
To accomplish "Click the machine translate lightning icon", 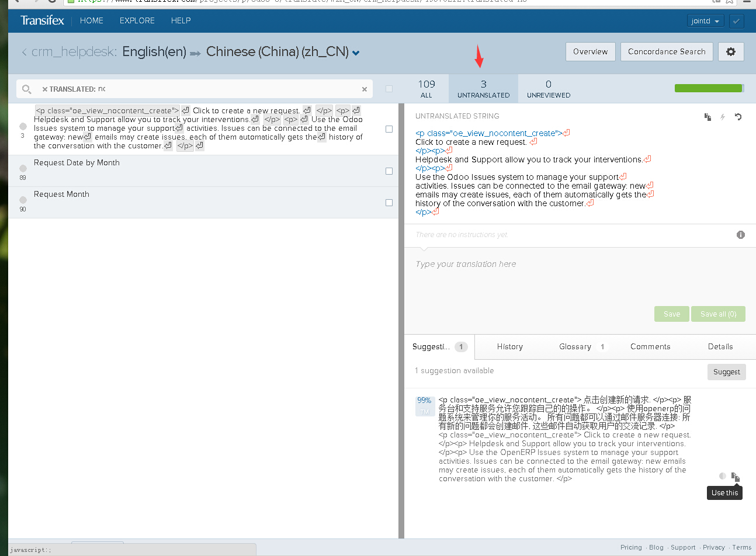I will (x=723, y=117).
